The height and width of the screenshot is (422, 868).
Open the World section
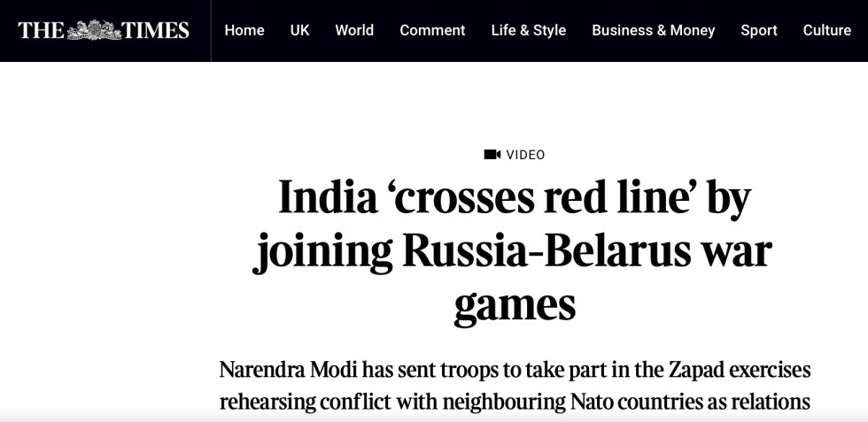(354, 30)
